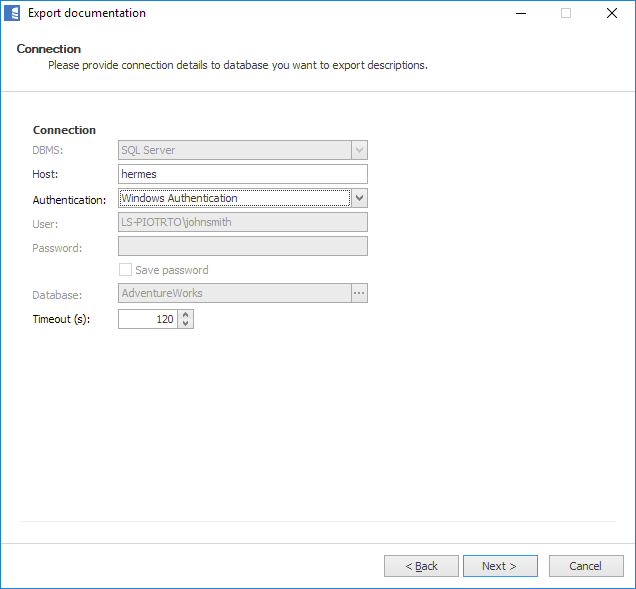
Task: Minimize the Export documentation window
Action: coord(520,14)
